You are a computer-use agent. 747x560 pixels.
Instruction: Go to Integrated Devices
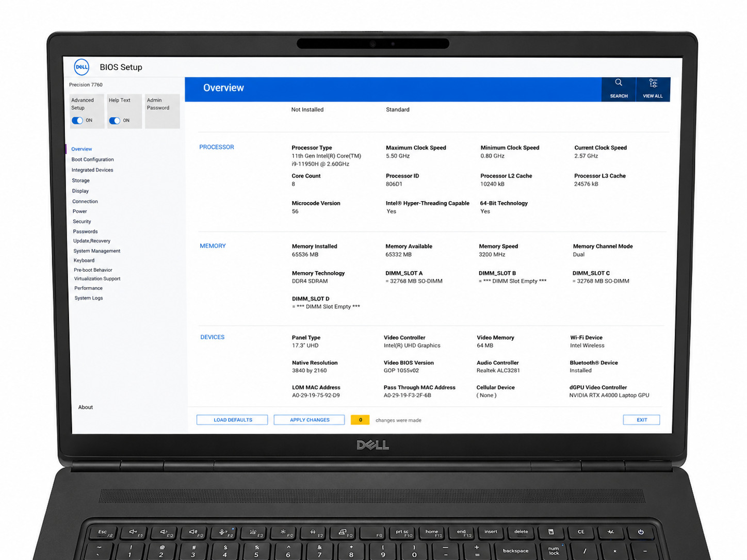coord(92,170)
